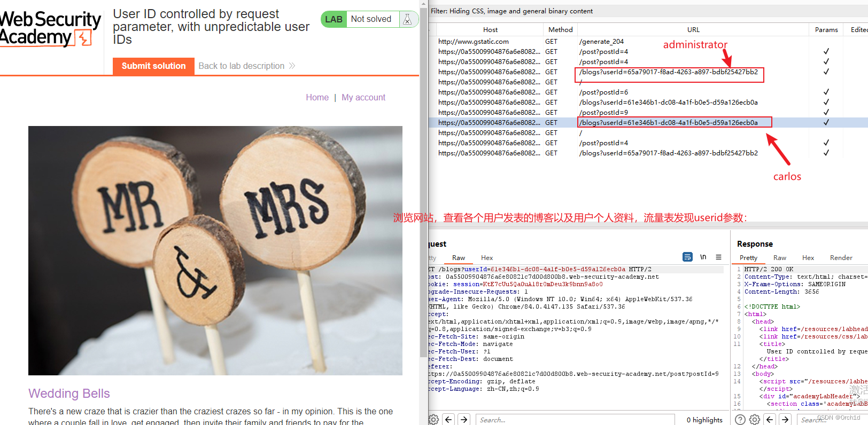Select last /blogs?userId=65a79017 history row
This screenshot has width=868, height=425.
[x=648, y=153]
